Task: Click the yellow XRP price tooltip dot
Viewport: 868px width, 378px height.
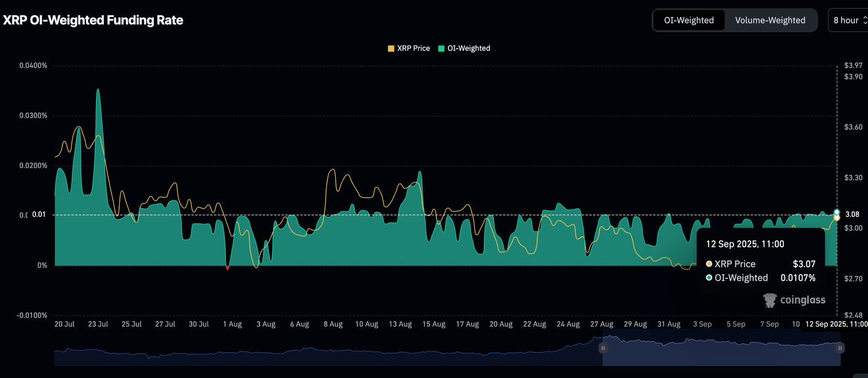Action: coord(709,264)
